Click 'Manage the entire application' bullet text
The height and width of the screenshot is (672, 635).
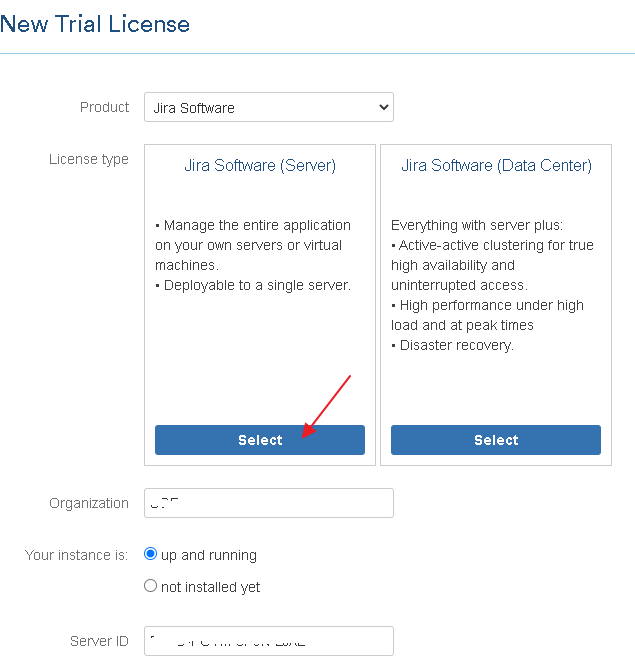(x=257, y=225)
